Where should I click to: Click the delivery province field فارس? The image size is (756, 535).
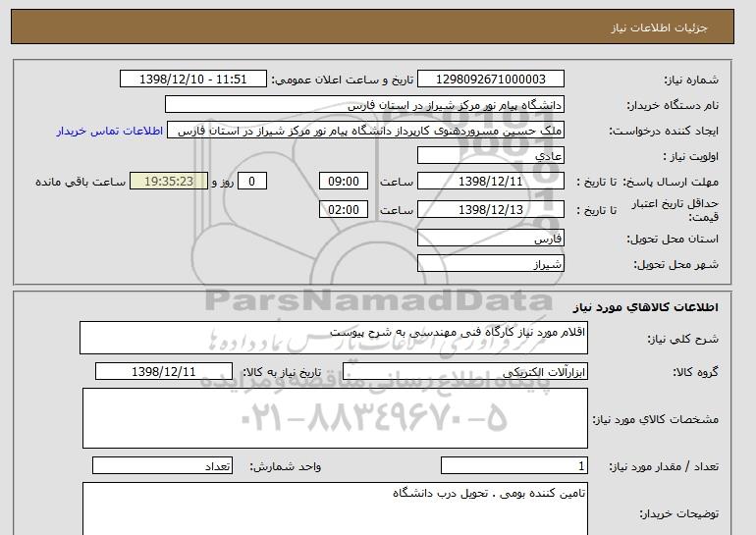point(490,239)
